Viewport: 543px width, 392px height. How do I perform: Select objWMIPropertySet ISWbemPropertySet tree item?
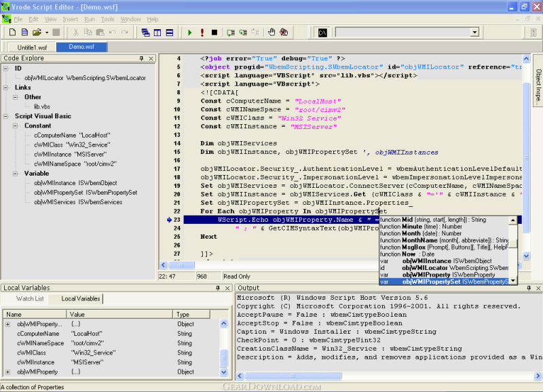86,193
